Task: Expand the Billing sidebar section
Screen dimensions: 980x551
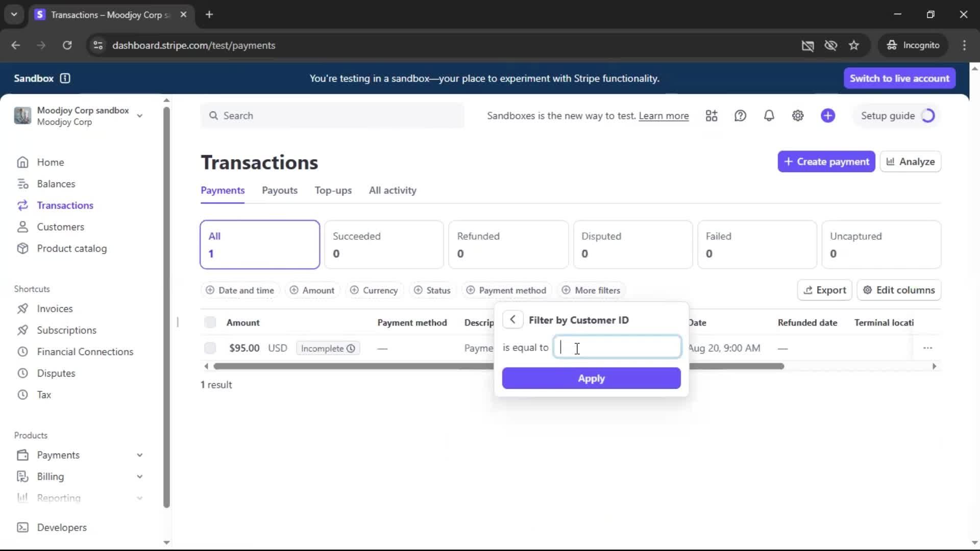Action: tap(139, 477)
